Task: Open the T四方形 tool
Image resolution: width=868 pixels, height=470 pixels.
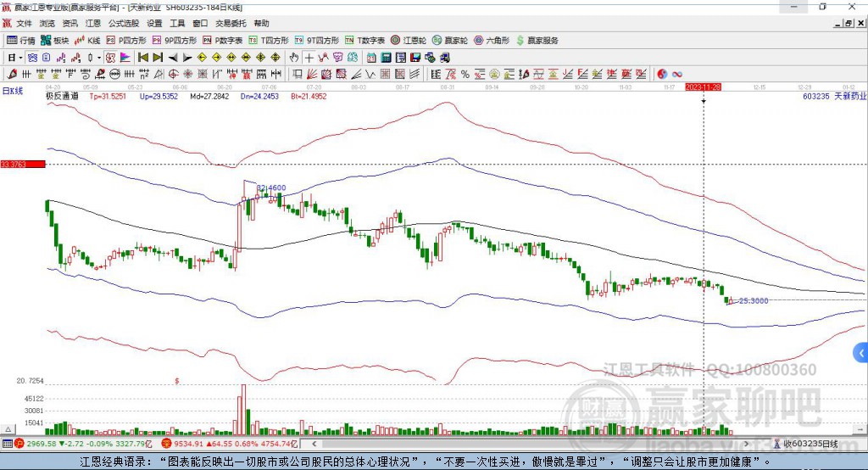Action: tap(269, 41)
